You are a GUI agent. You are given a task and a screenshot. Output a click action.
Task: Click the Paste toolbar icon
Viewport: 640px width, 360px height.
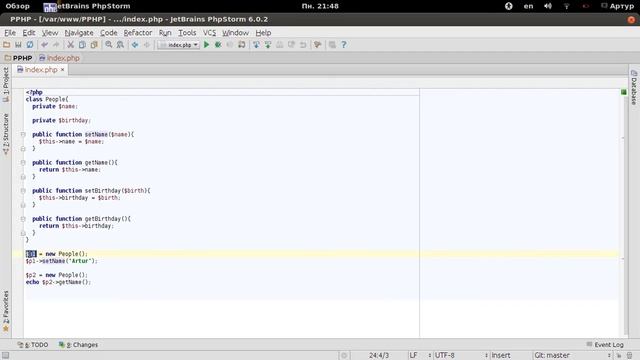(94, 45)
